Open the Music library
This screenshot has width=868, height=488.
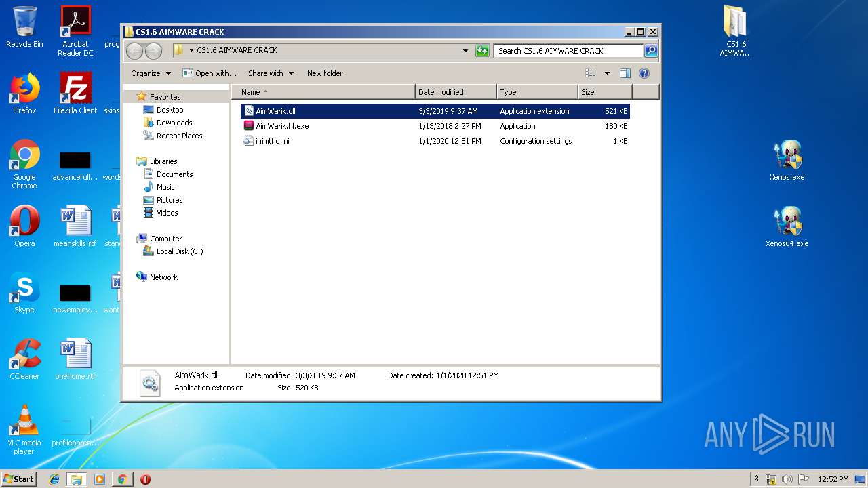click(165, 187)
